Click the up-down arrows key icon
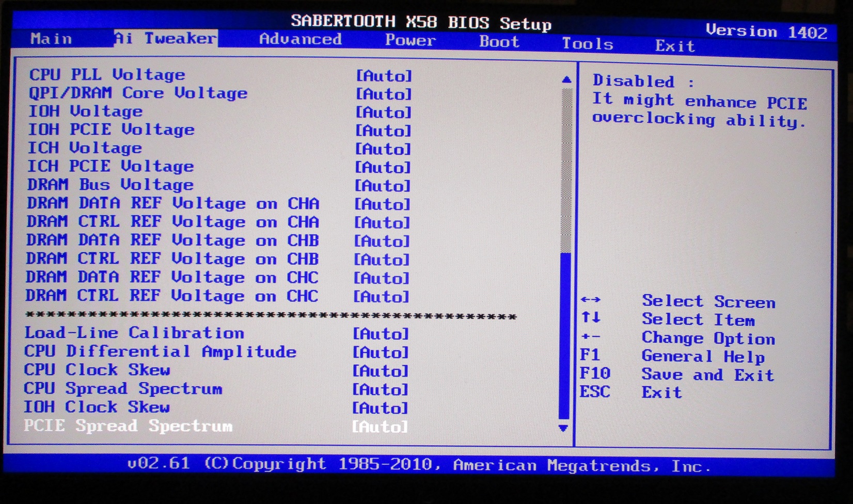This screenshot has height=504, width=853. (591, 317)
